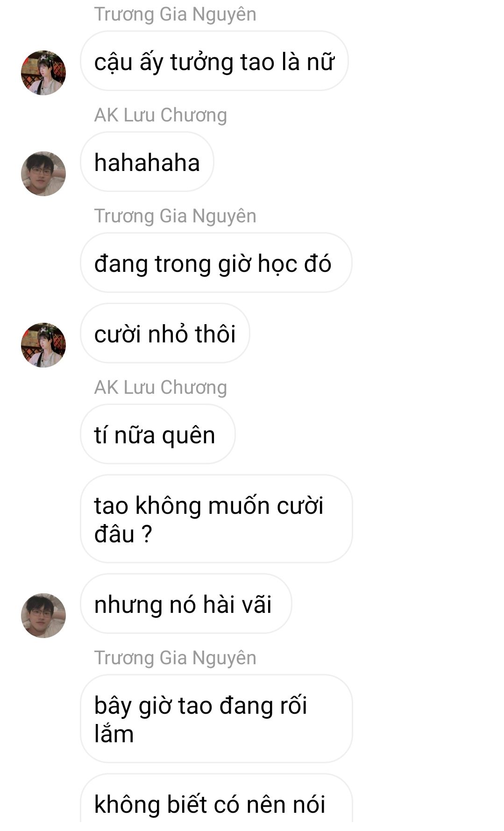Tap the "đang trong giờ học đó" bubble
Image resolution: width=504 pixels, height=831 pixels.
click(216, 263)
